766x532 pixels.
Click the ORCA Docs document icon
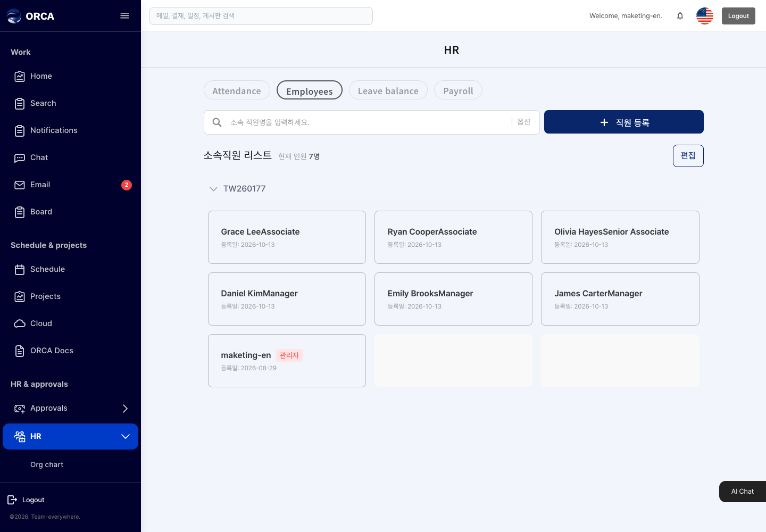click(20, 351)
